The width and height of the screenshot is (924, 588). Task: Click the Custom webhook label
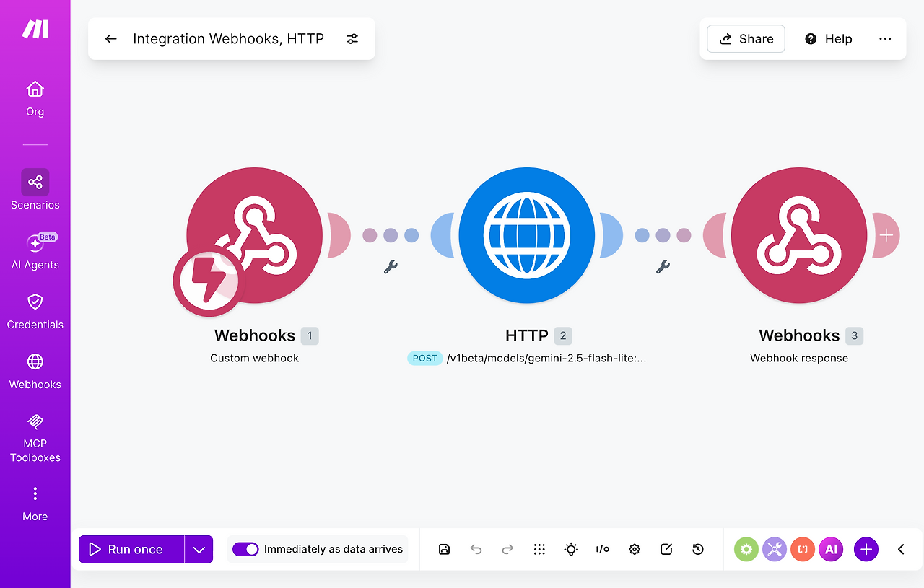pyautogui.click(x=254, y=358)
